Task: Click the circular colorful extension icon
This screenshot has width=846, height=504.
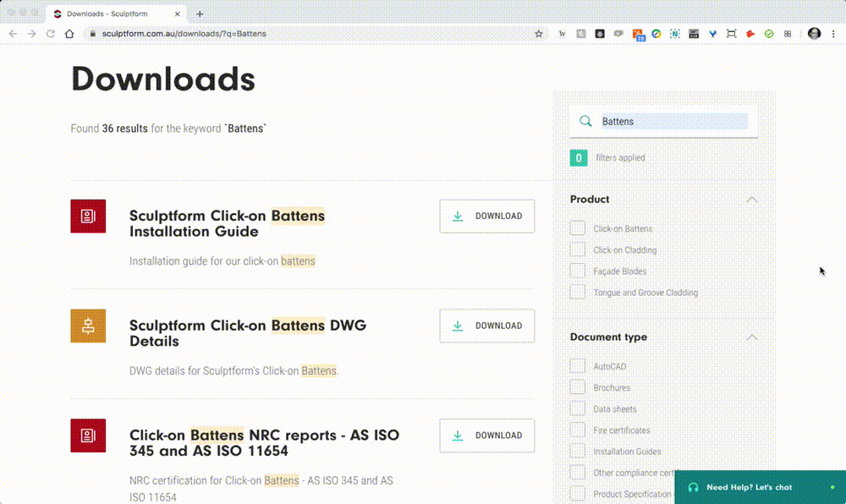Action: pos(656,34)
